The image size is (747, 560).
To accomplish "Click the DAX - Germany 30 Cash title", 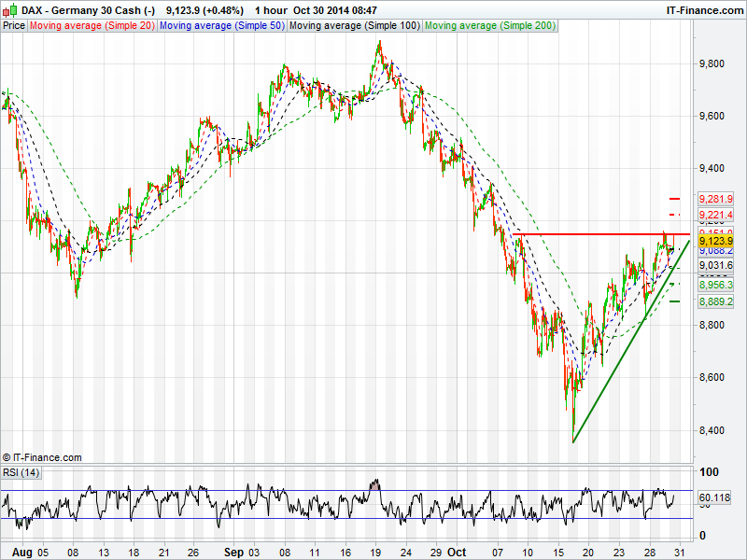I will pos(88,10).
